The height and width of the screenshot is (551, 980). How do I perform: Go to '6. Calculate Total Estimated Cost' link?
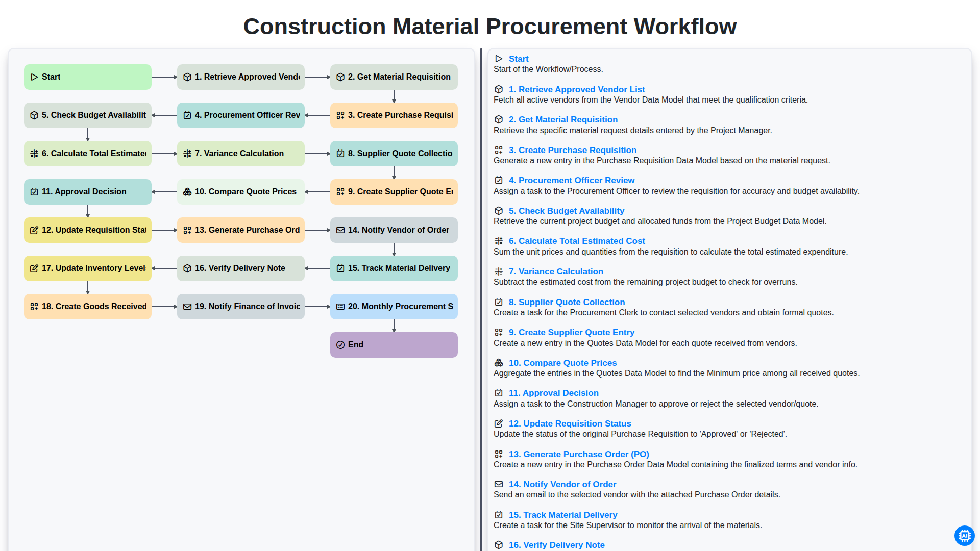[577, 241]
